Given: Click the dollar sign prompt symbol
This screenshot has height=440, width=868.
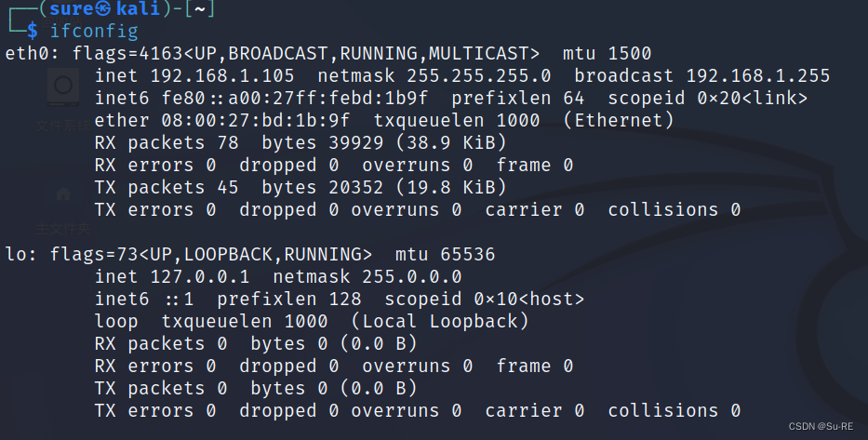Looking at the screenshot, I should coord(33,31).
